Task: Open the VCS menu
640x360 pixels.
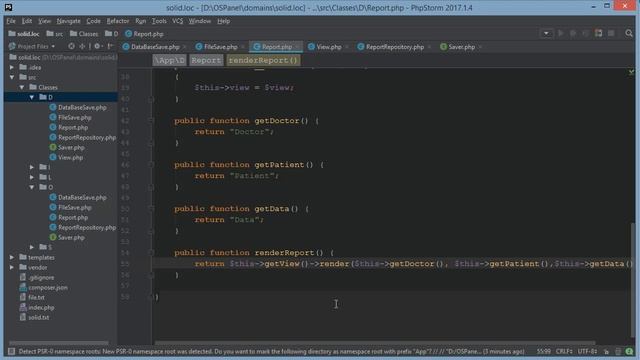Action: [x=178, y=21]
